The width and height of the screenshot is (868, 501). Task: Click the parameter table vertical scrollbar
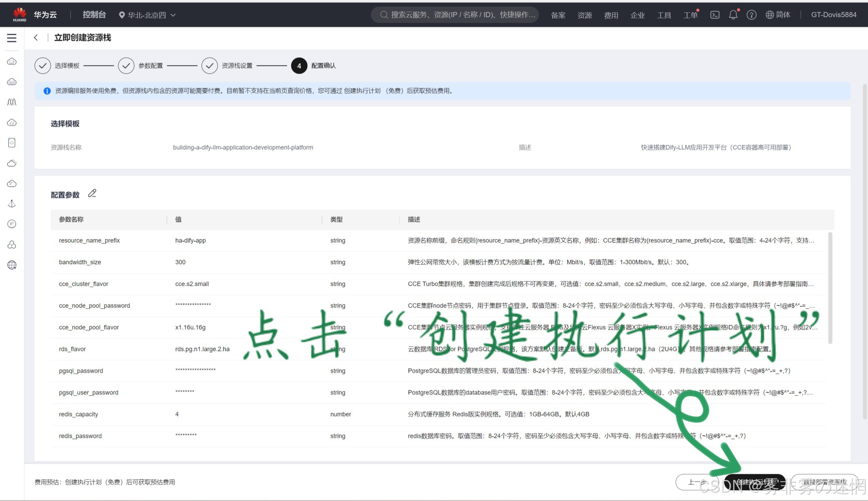pyautogui.click(x=830, y=288)
